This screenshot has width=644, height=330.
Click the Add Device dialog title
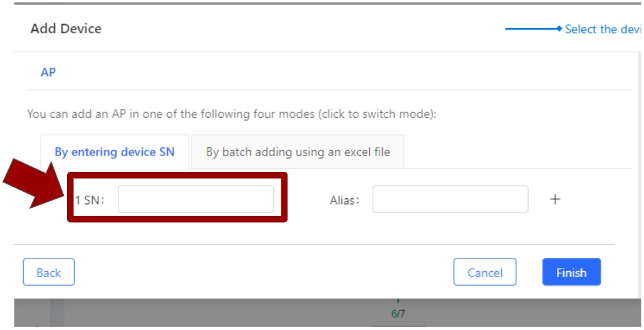(x=66, y=28)
